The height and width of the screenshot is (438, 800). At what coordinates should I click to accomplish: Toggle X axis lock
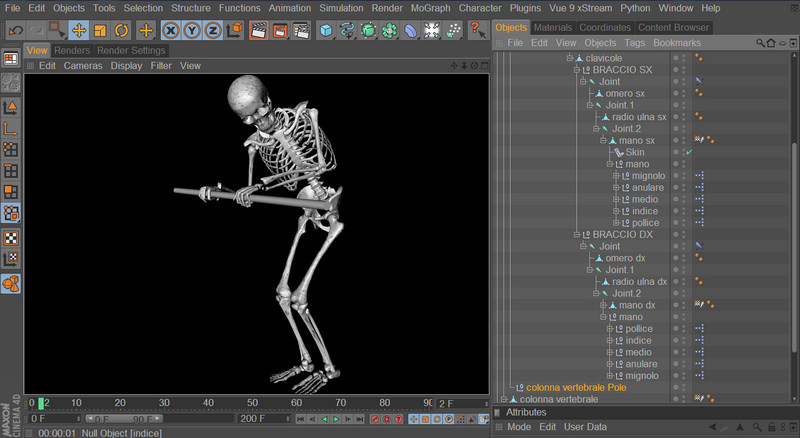pyautogui.click(x=171, y=30)
